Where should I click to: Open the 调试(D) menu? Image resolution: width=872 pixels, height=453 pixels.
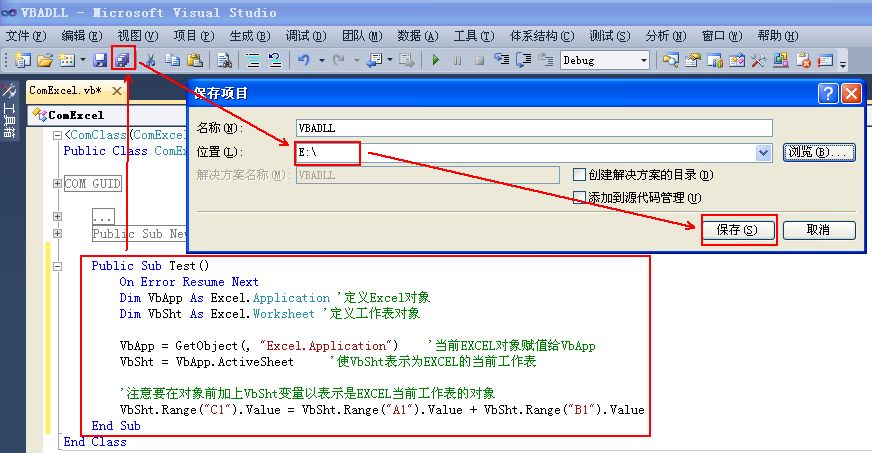tap(306, 36)
